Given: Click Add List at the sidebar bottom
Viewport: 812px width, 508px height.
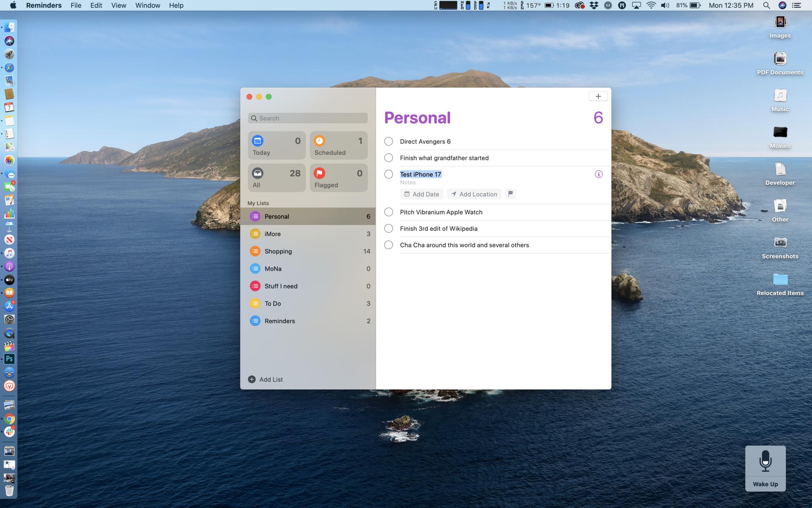Looking at the screenshot, I should point(265,379).
